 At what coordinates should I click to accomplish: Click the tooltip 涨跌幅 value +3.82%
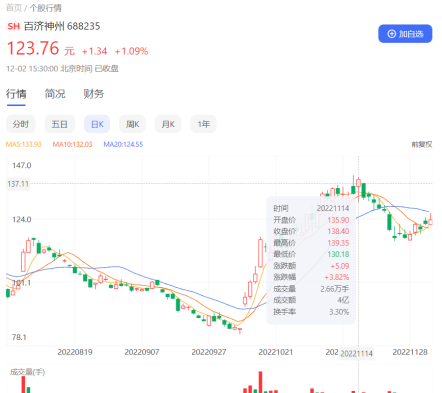pos(337,277)
